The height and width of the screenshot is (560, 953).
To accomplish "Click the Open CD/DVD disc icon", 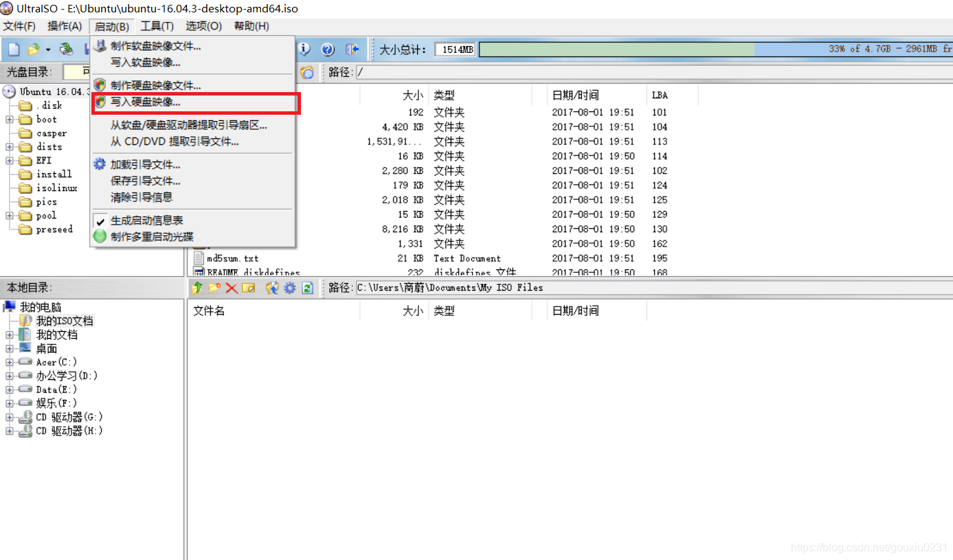I will 67,49.
